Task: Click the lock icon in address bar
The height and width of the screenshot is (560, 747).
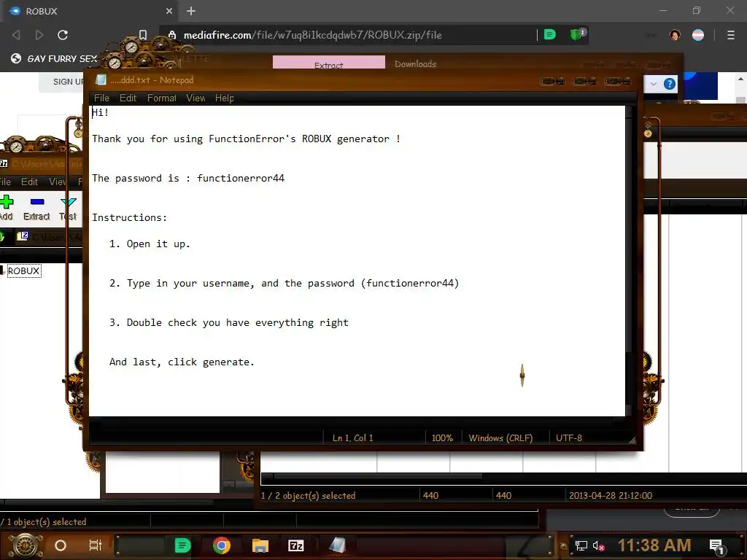Action: tap(172, 35)
